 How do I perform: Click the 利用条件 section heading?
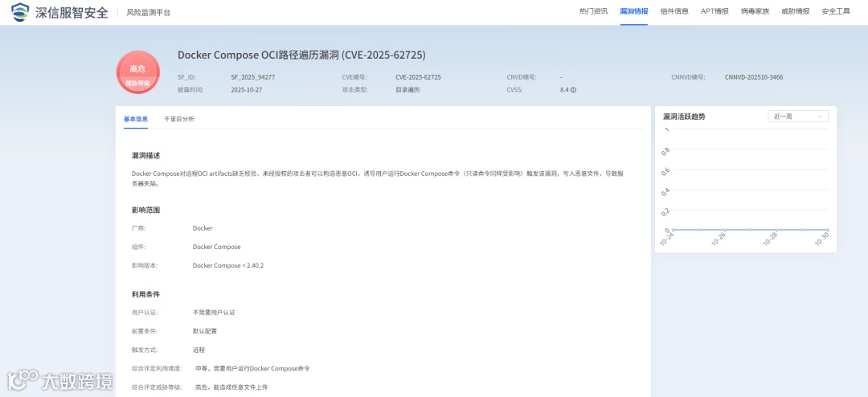[146, 294]
